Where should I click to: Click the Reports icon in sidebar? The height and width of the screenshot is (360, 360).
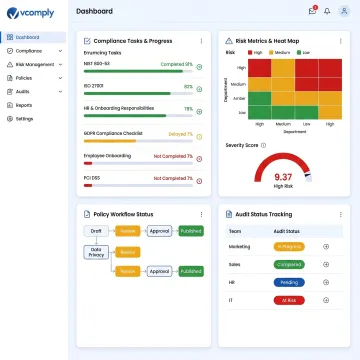pyautogui.click(x=10, y=105)
